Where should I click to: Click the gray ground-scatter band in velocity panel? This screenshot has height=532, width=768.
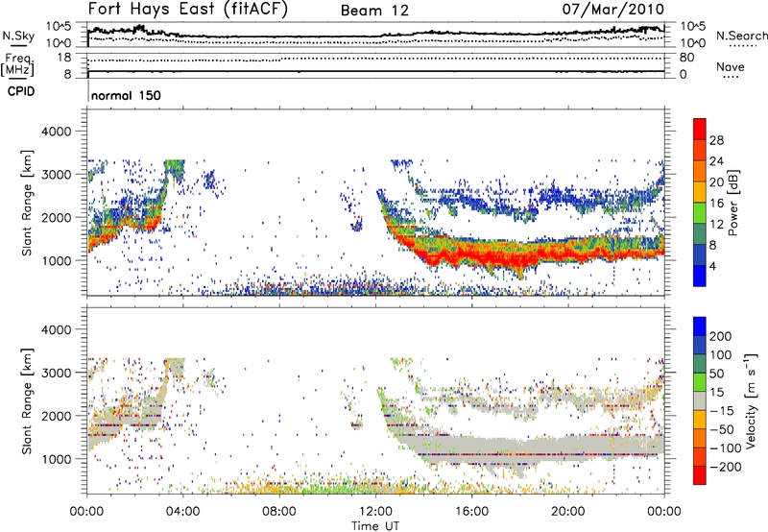click(529, 448)
